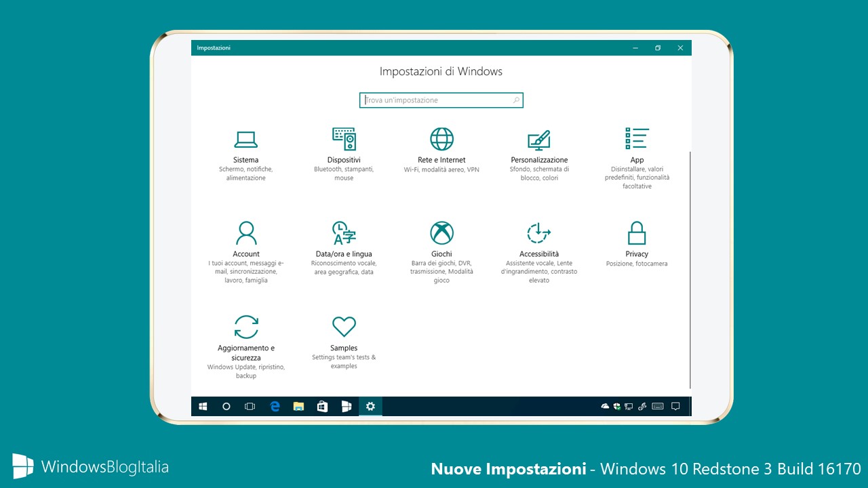Click the 'Sistema' label
The height and width of the screenshot is (488, 868).
pyautogui.click(x=245, y=160)
